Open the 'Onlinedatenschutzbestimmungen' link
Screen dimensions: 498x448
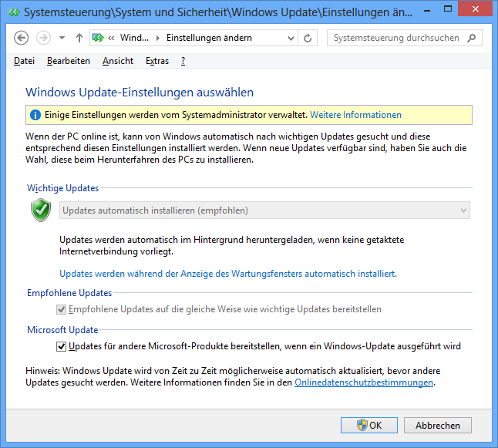click(364, 382)
